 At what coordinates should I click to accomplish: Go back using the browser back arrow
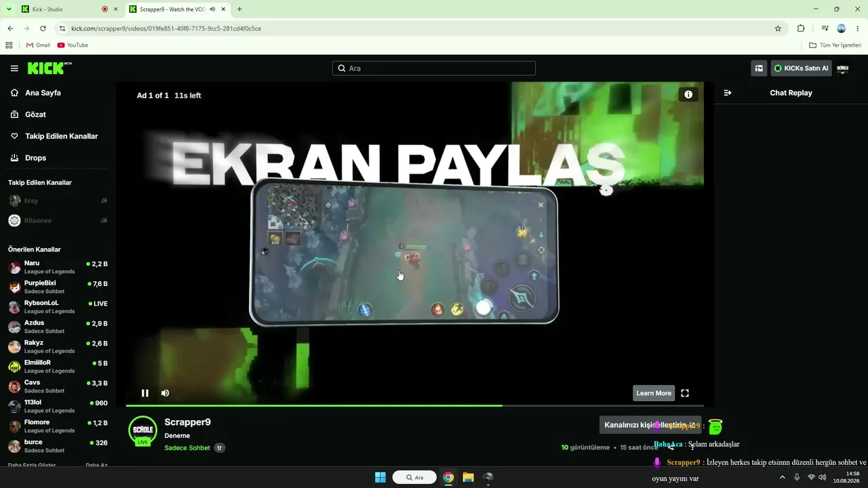(10, 28)
